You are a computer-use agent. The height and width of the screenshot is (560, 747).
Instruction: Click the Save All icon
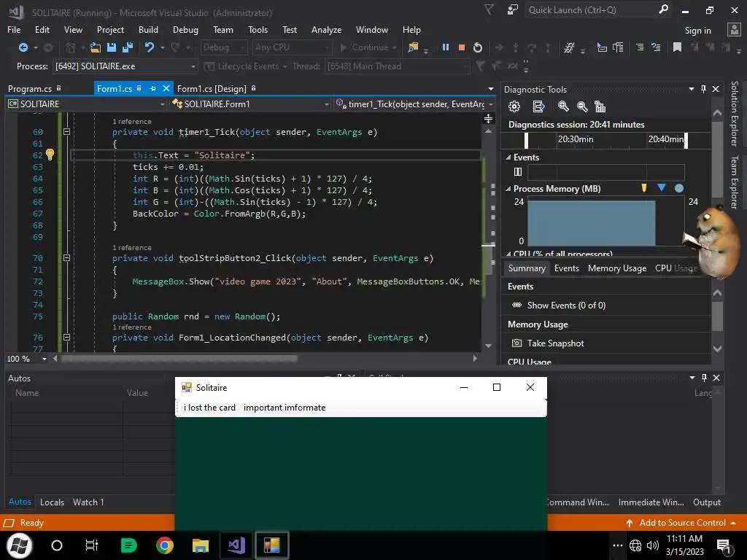tap(128, 47)
